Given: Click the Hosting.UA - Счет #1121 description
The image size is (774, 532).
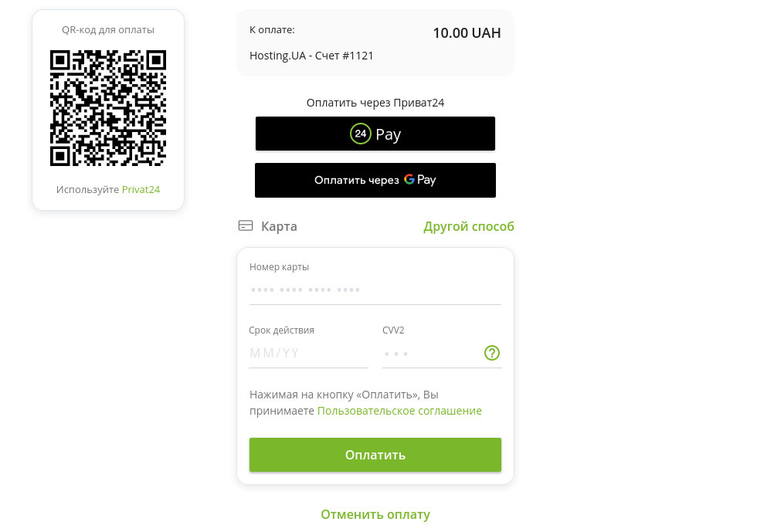Looking at the screenshot, I should pyautogui.click(x=311, y=56).
